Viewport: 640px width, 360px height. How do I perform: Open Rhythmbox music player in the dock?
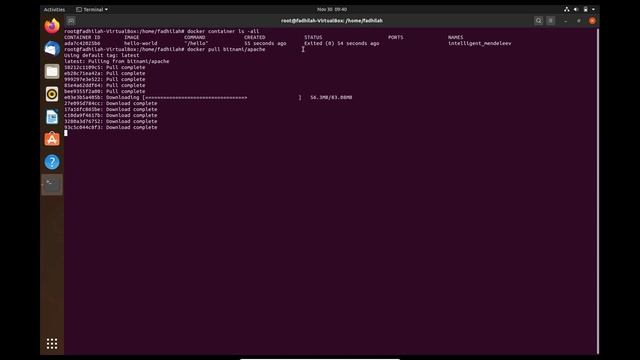point(52,94)
